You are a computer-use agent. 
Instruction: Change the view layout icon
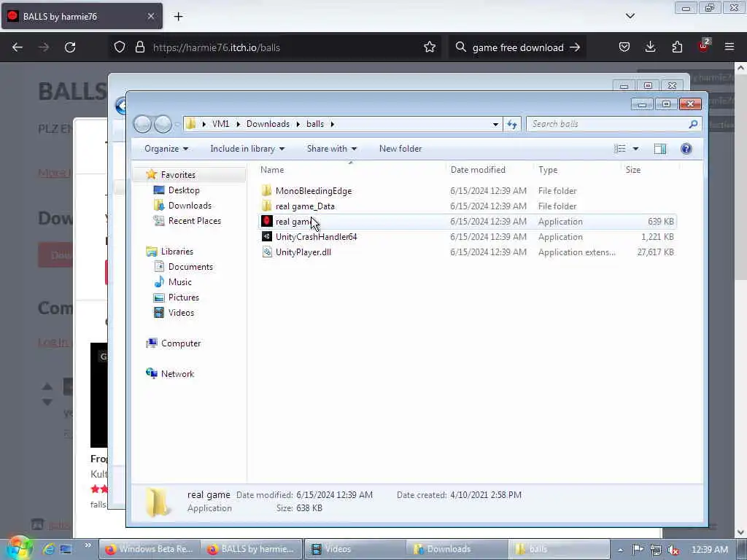click(x=620, y=149)
